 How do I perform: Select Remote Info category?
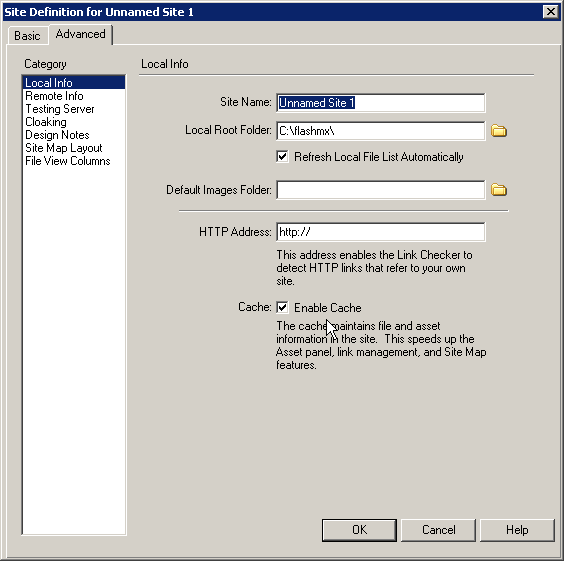point(54,96)
